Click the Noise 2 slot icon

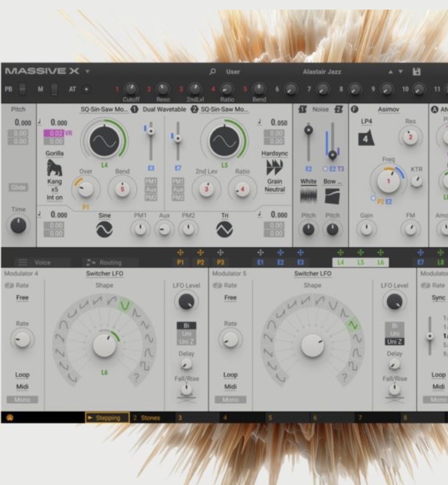tap(338, 109)
